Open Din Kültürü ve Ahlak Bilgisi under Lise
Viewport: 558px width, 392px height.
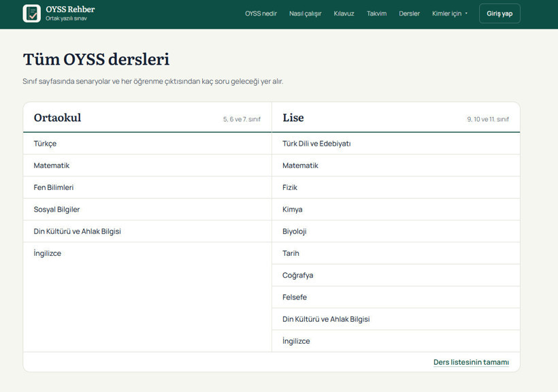(x=396, y=319)
